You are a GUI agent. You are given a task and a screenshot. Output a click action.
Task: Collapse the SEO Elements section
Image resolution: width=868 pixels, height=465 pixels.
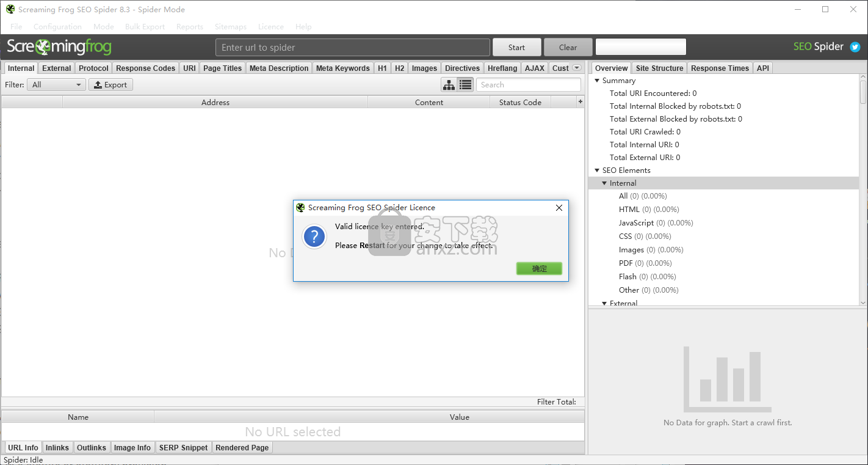point(597,170)
